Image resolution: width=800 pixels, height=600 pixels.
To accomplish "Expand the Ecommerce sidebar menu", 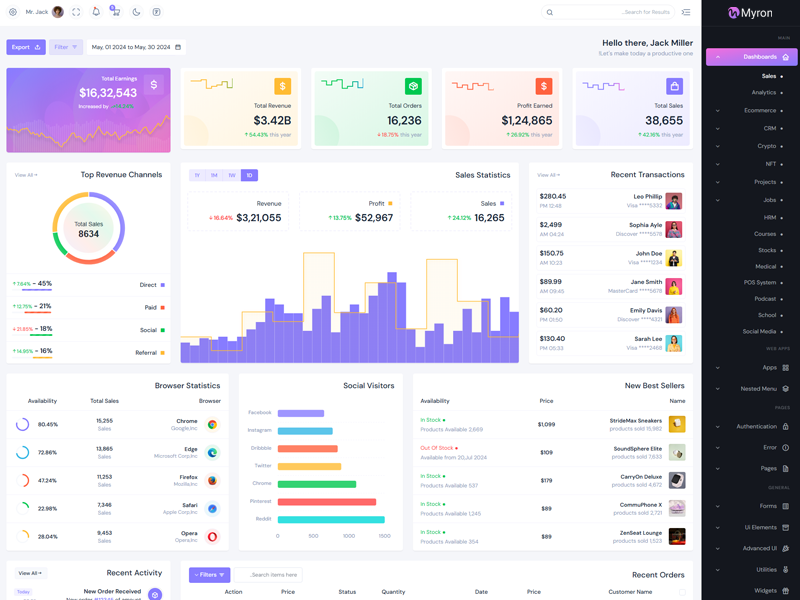I will [x=760, y=110].
